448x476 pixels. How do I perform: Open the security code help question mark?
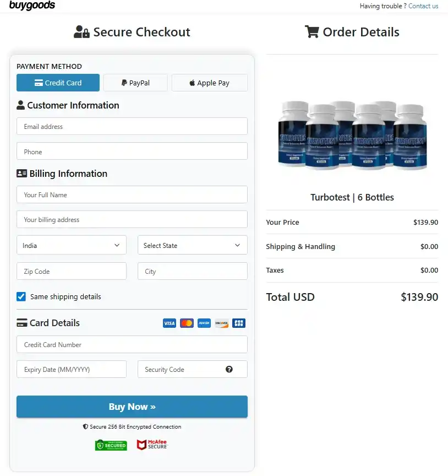(x=230, y=369)
